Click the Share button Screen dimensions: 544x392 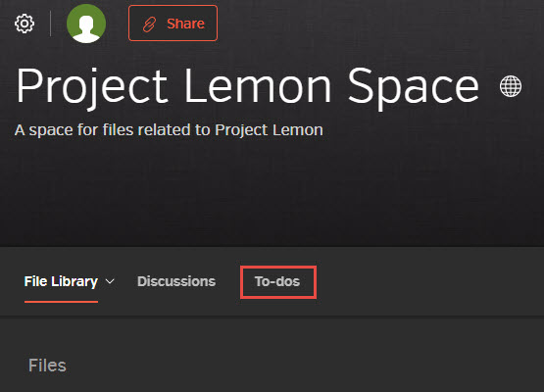(x=173, y=24)
